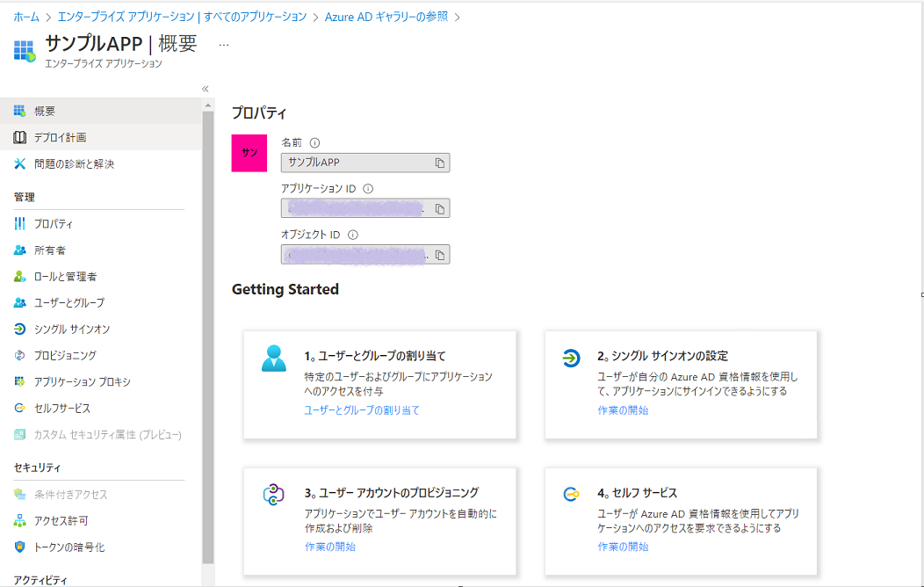Click the 条件付きアクセス icon
924x587 pixels.
(19, 495)
